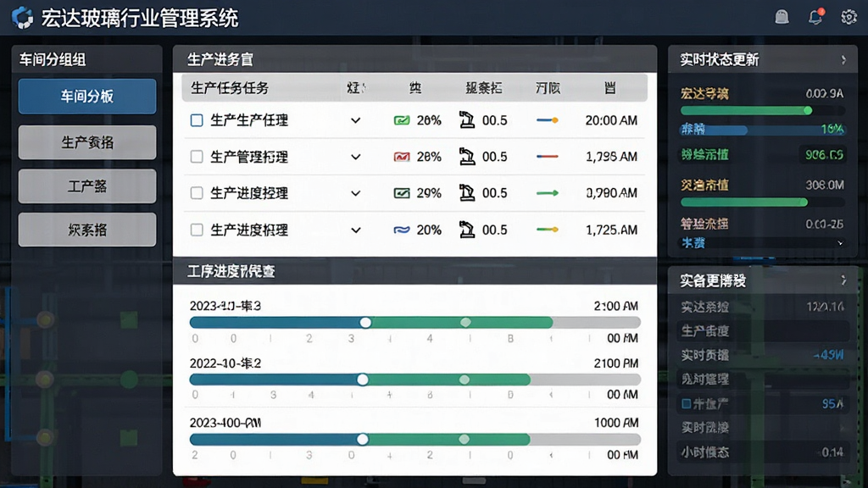The height and width of the screenshot is (488, 868).
Task: Click green midpoint marker on 2023-10 bar
Action: [465, 323]
